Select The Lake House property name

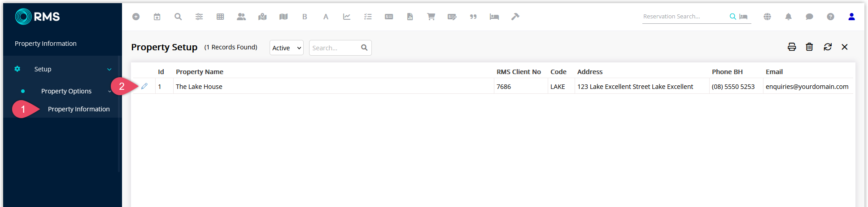coord(199,87)
